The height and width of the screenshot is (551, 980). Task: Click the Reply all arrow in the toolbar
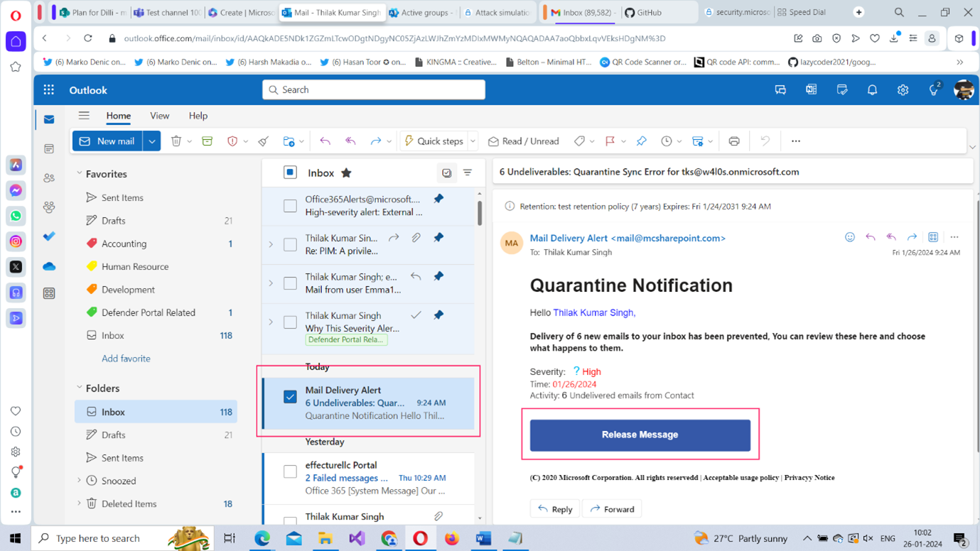coord(350,141)
